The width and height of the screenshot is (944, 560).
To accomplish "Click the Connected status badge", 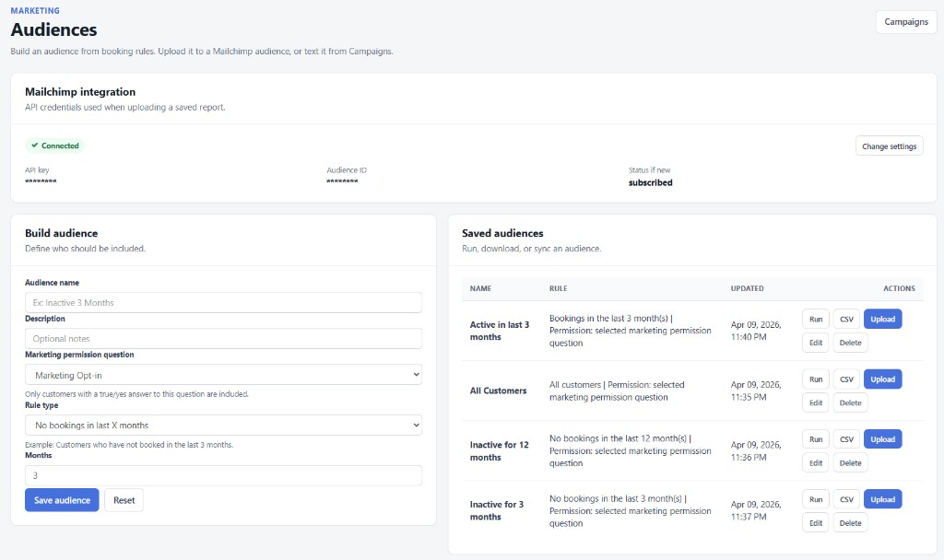I will [x=54, y=146].
